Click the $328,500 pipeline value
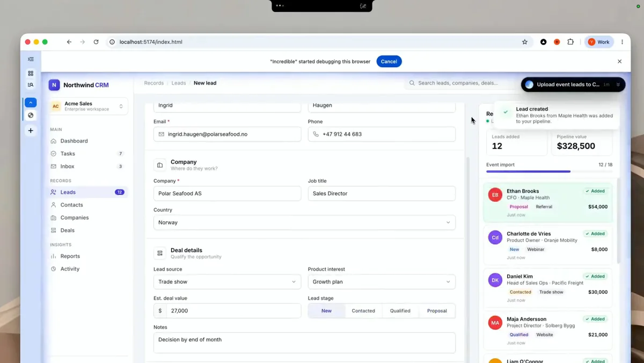This screenshot has width=644, height=363. 576,146
